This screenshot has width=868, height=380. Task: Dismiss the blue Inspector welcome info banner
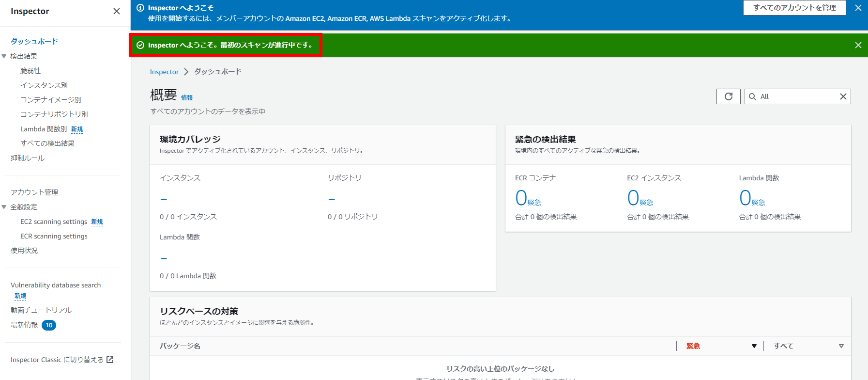[x=858, y=8]
